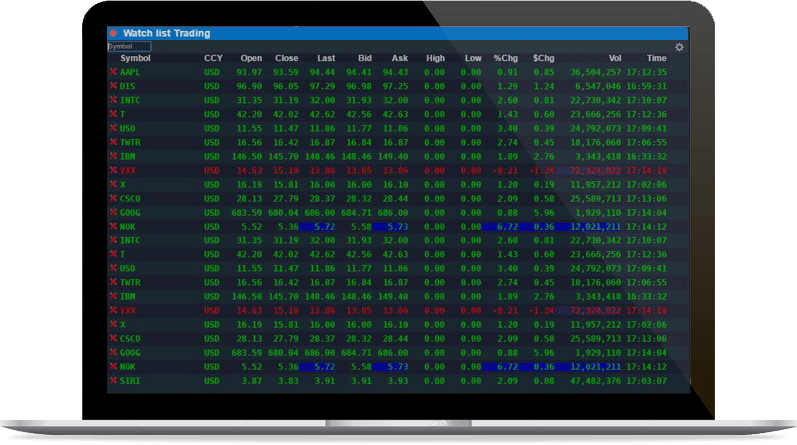Select the SIRI symbol in the last row
797x445 pixels.
(x=130, y=381)
